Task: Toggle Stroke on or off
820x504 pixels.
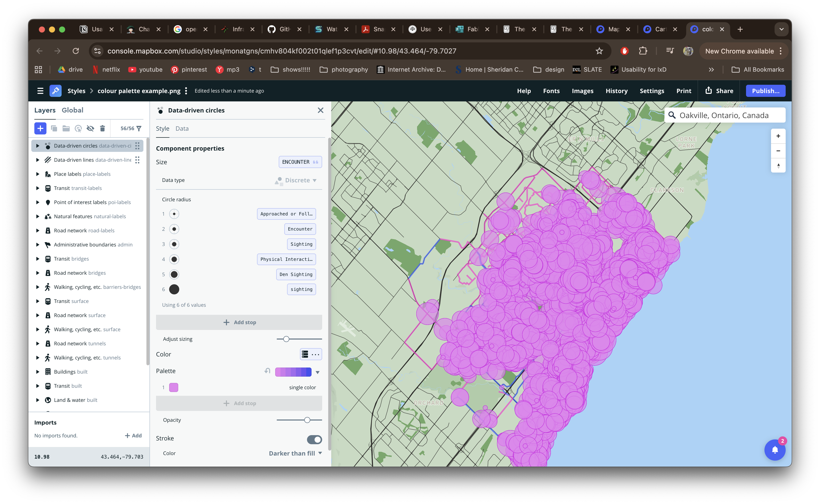Action: tap(314, 439)
